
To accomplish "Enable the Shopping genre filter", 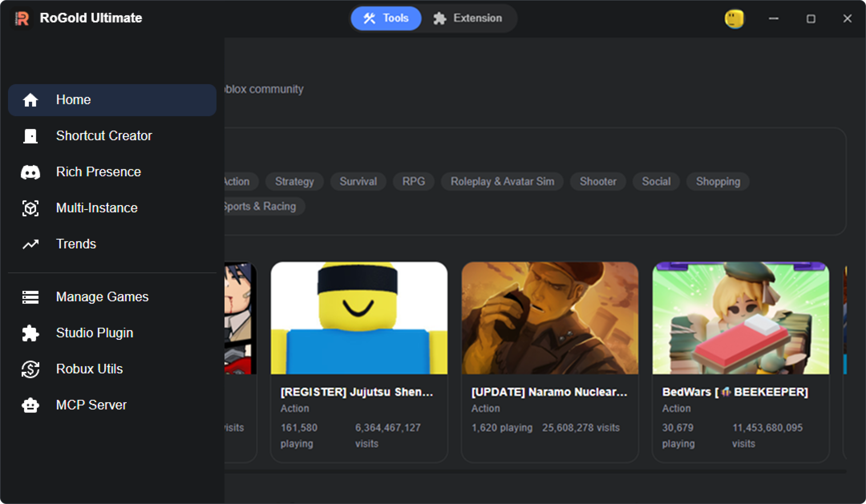I will 718,181.
